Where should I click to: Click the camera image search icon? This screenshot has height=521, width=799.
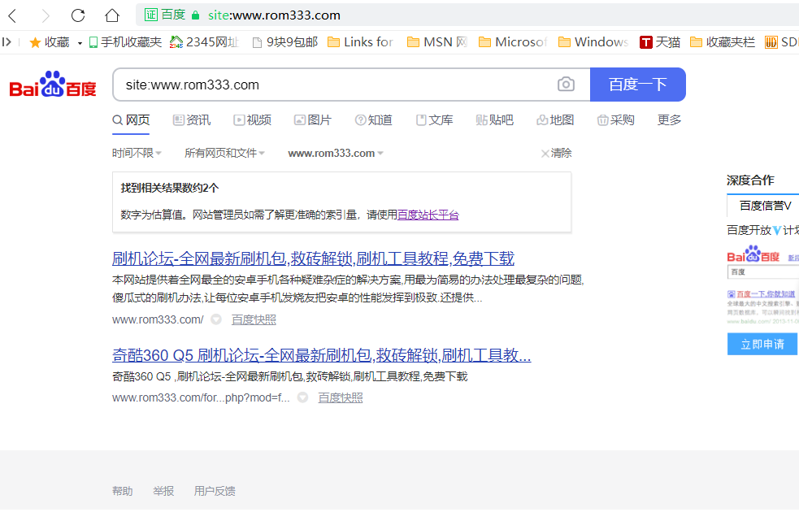566,85
